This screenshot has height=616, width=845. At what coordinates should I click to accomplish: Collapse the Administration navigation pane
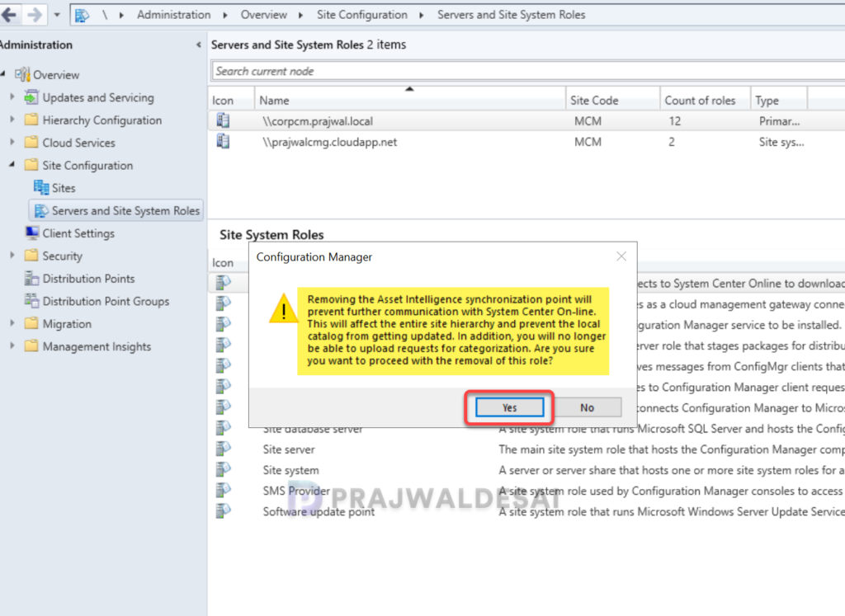pyautogui.click(x=198, y=45)
